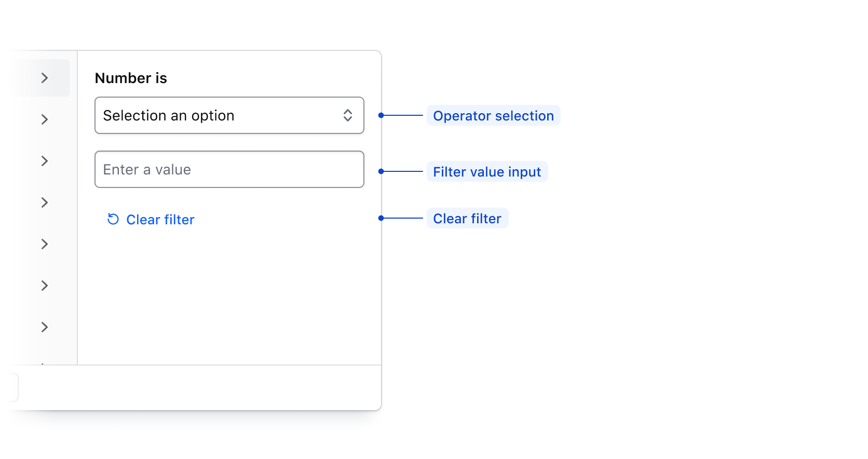Open the "Selection an option" dropdown

[x=218, y=115]
